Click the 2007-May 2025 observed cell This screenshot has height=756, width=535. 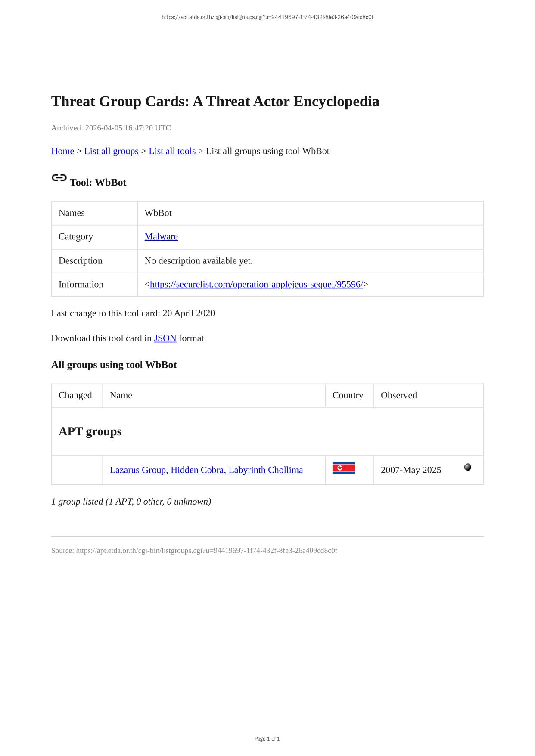pos(411,470)
